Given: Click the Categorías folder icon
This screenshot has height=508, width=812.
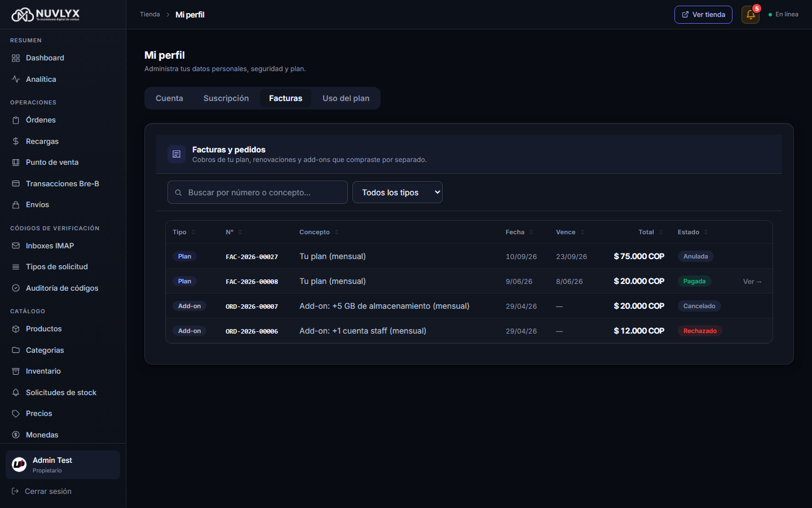Looking at the screenshot, I should pos(16,351).
